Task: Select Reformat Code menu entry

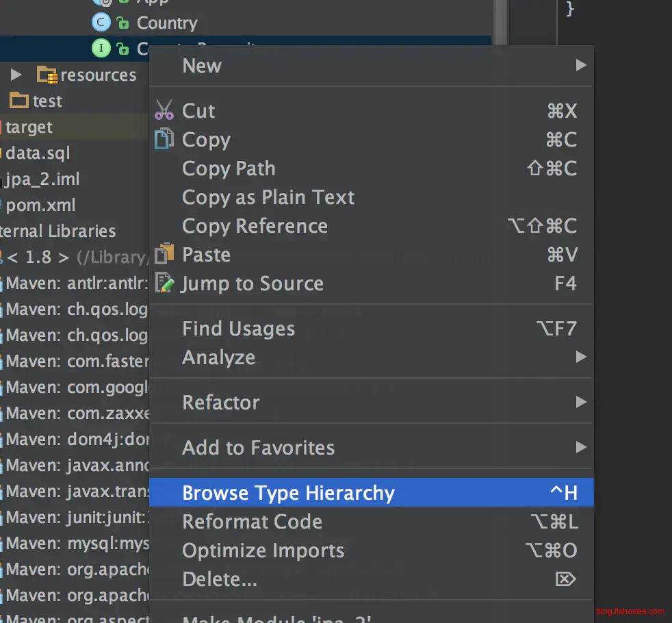Action: coord(252,522)
